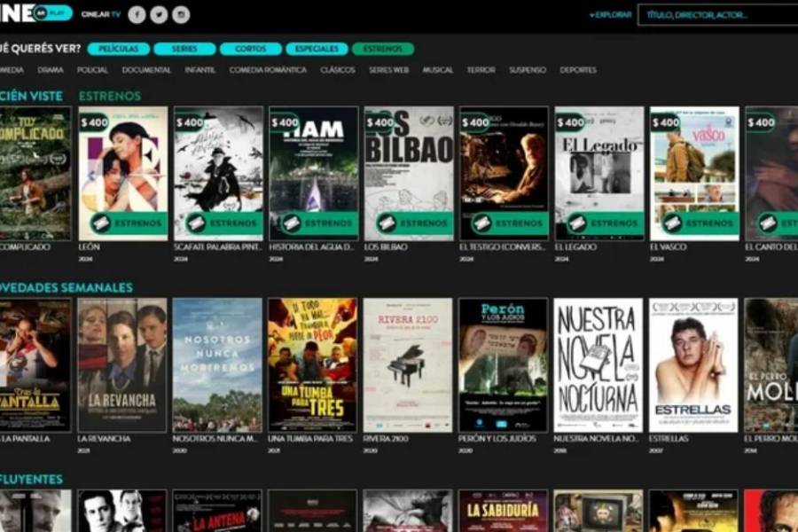Screen dimensions: 798x532
Task: Choose the Documental genre
Action: pos(146,70)
